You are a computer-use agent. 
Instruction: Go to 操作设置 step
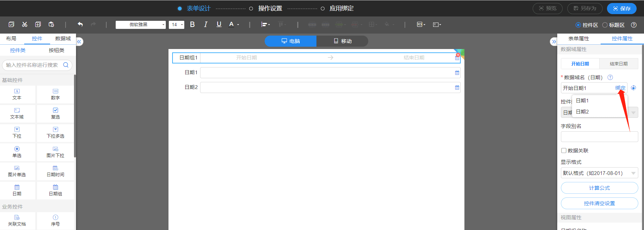coord(270,8)
